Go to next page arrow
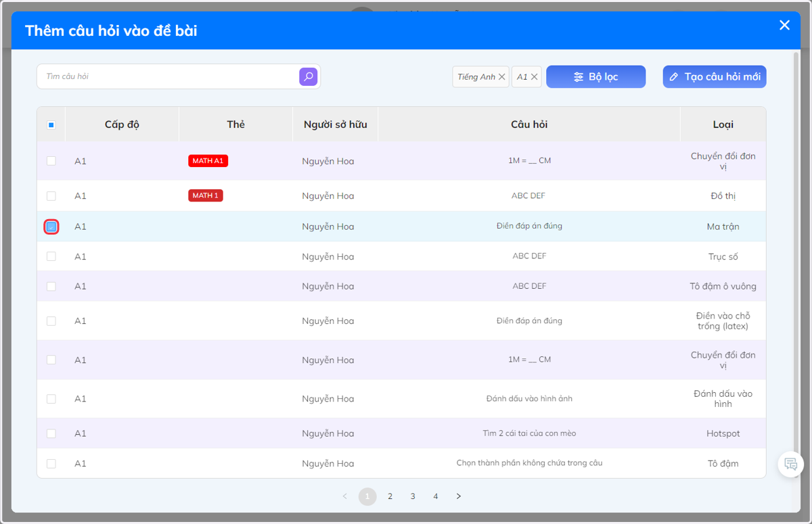Image resolution: width=812 pixels, height=524 pixels. click(458, 496)
